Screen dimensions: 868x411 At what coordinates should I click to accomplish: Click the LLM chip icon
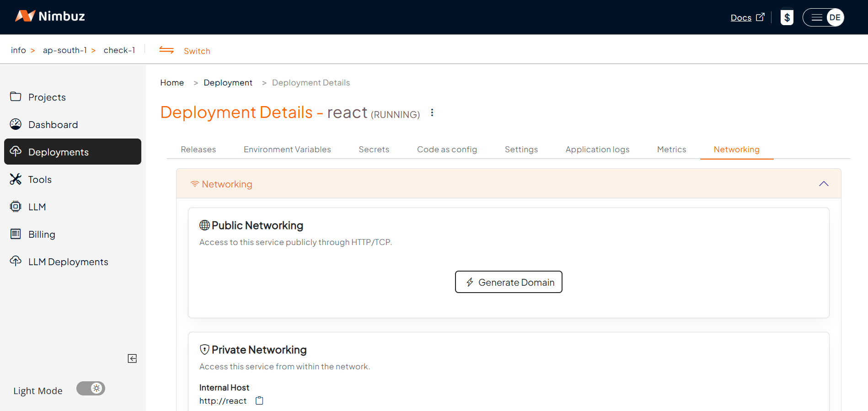(x=16, y=207)
